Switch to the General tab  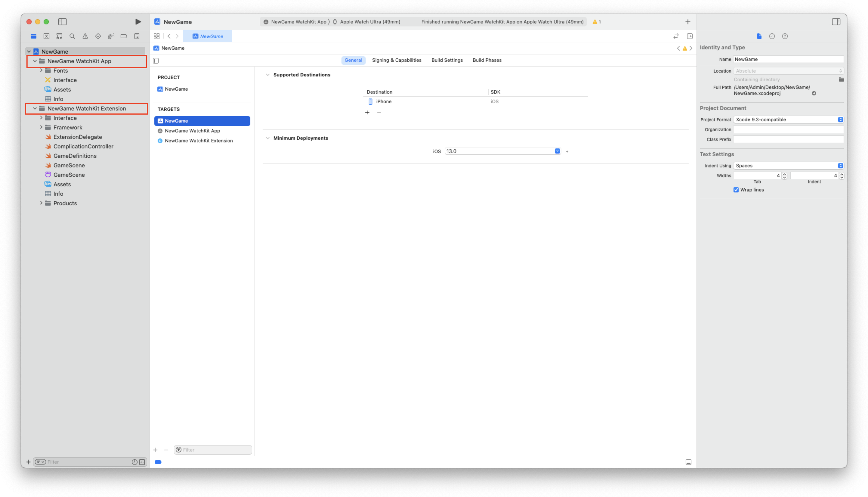point(353,60)
